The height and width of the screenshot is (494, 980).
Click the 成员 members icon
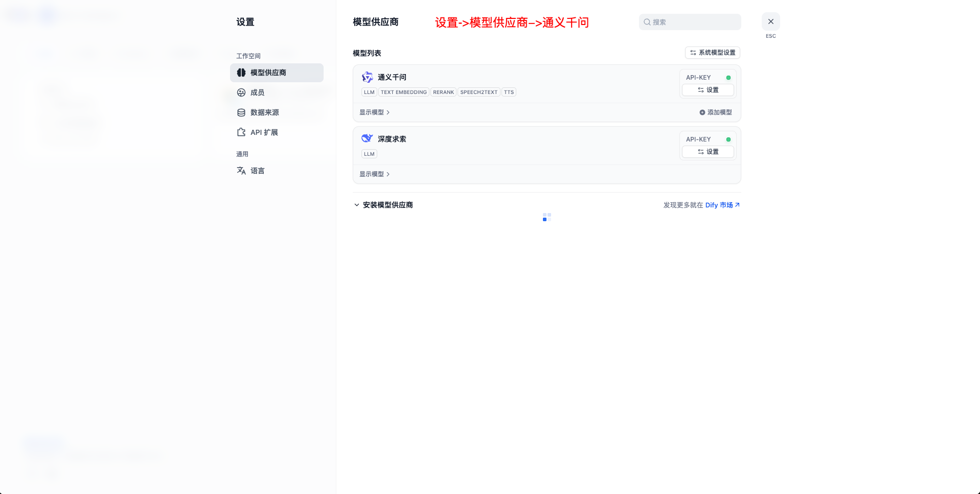(x=241, y=92)
